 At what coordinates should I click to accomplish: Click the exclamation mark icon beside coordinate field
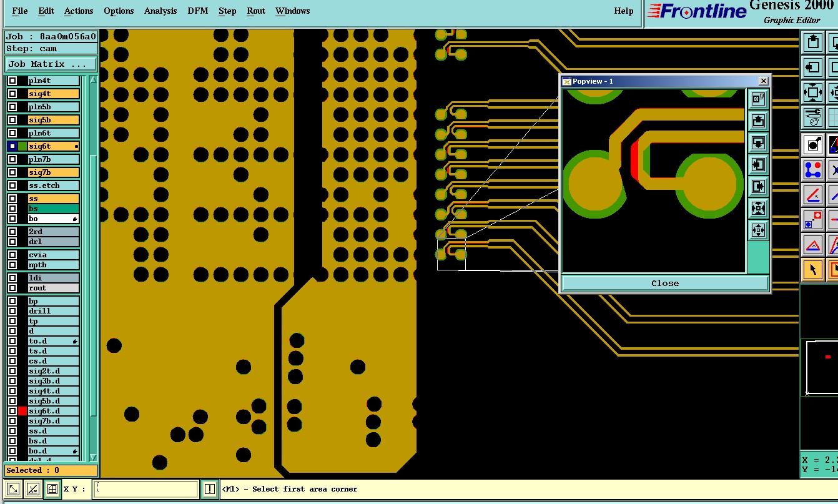[210, 489]
